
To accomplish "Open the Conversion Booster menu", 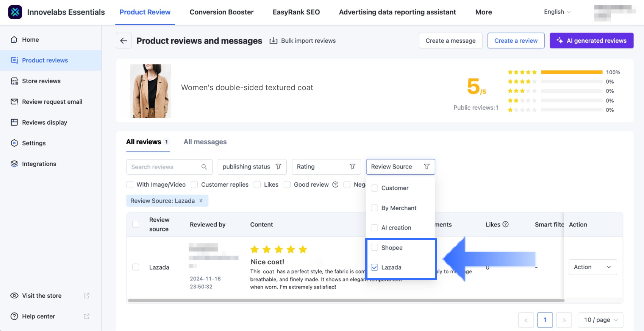I will (222, 12).
